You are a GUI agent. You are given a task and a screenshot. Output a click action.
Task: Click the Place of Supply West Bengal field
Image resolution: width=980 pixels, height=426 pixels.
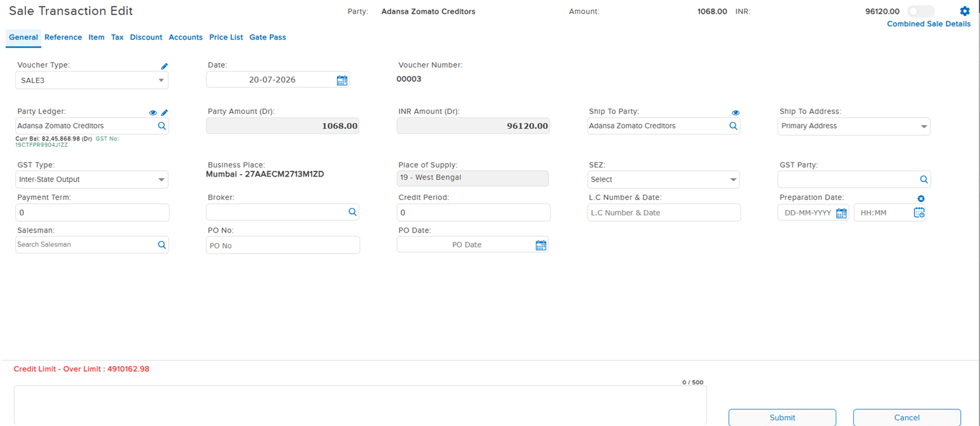473,178
